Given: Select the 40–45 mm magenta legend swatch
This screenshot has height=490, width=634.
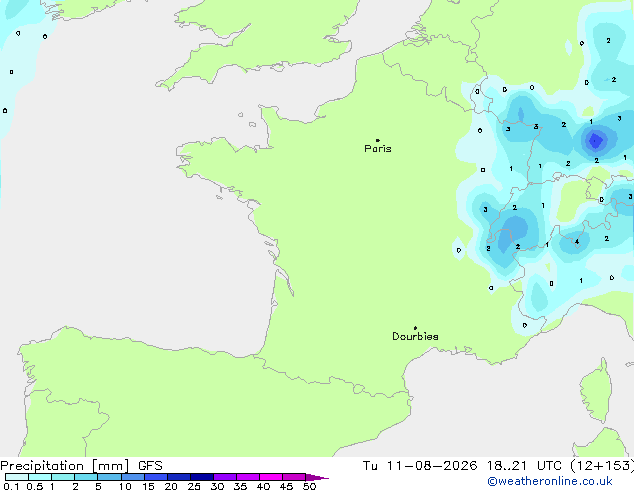Looking at the screenshot, I should [271, 477].
